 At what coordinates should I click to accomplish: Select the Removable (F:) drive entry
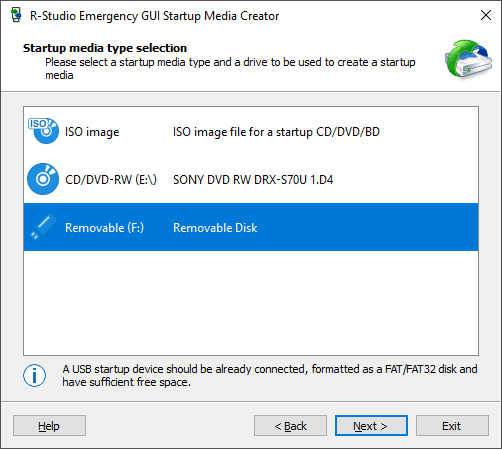[251, 227]
